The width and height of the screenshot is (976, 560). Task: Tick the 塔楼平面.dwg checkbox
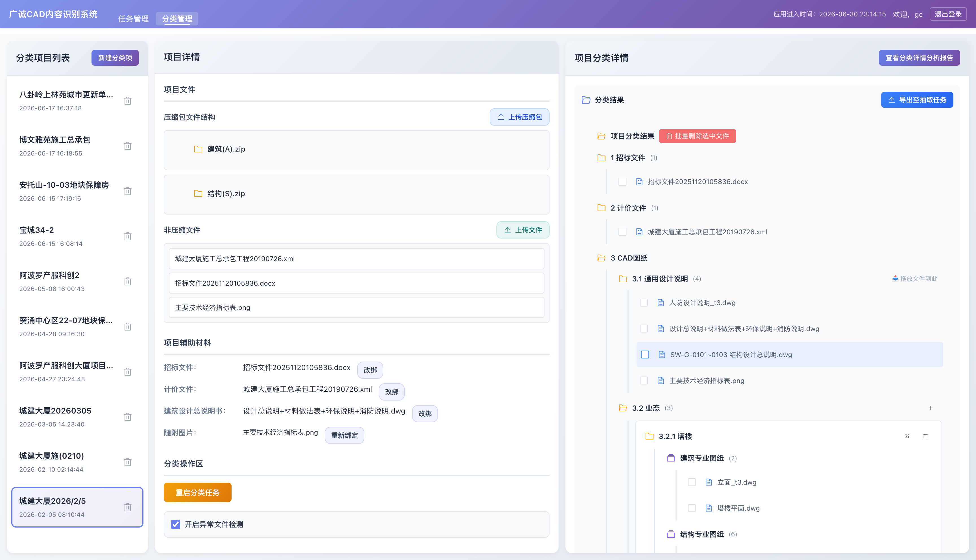coord(692,508)
